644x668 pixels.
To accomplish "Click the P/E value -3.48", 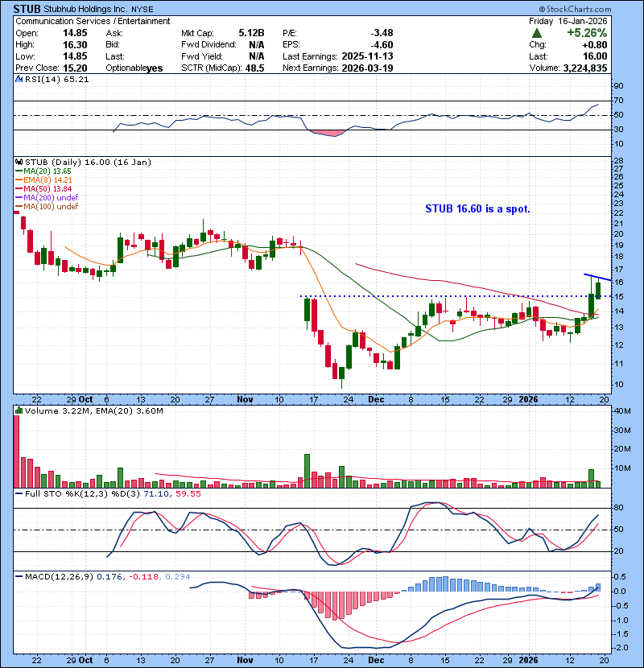I will 382,33.
